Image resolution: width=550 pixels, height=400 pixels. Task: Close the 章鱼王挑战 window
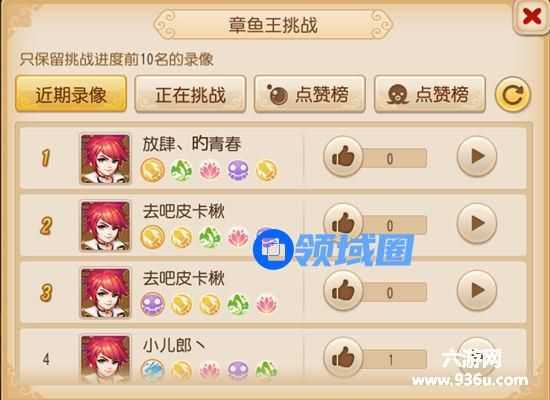[x=532, y=16]
